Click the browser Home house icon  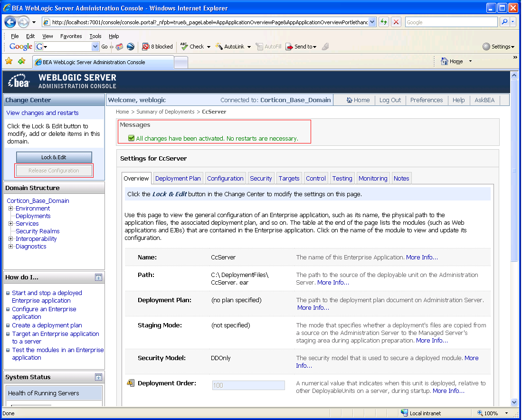[x=445, y=61]
